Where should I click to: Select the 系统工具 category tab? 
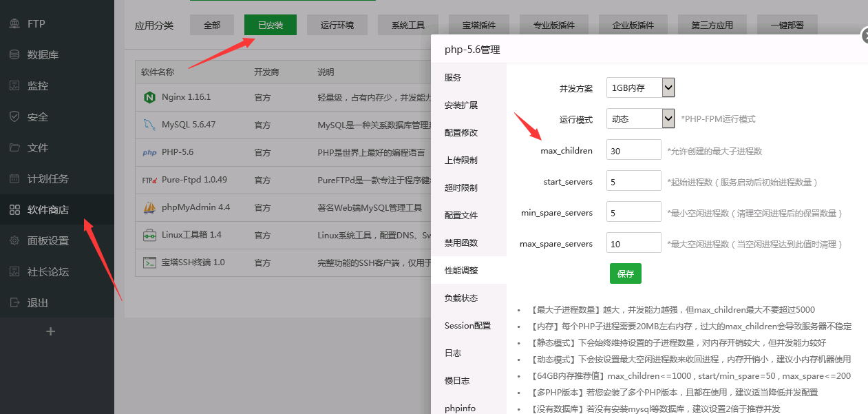[x=408, y=25]
